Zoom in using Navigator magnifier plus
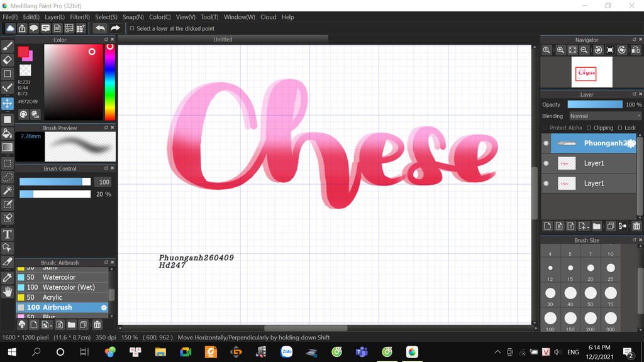 560,50
